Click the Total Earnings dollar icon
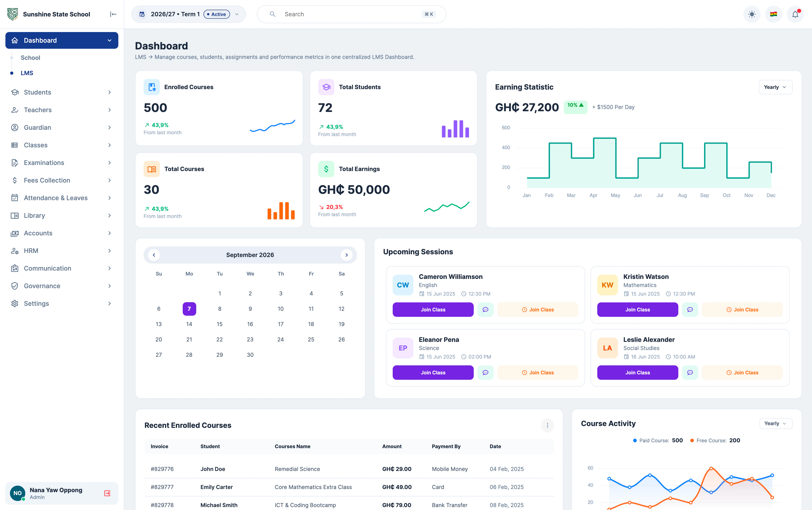 [x=326, y=169]
